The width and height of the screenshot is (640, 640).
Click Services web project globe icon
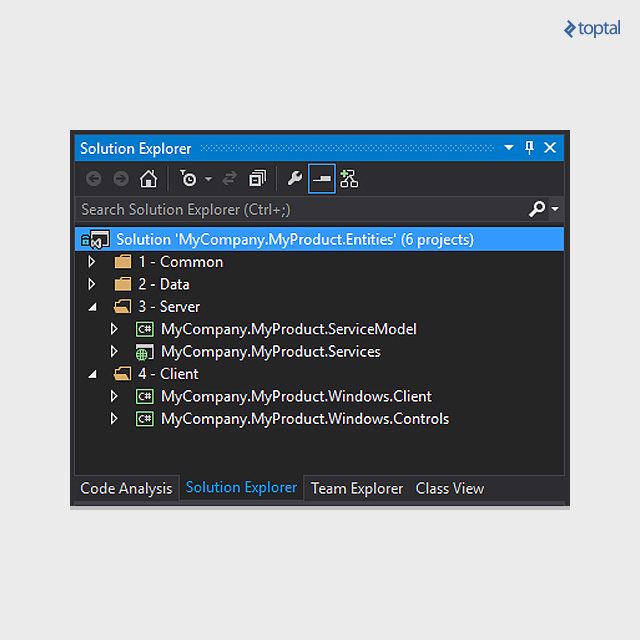coord(145,352)
